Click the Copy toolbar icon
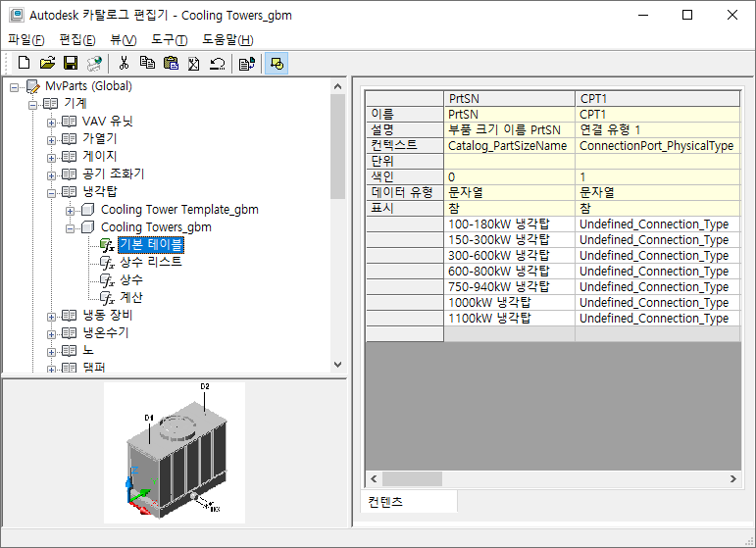 click(147, 63)
